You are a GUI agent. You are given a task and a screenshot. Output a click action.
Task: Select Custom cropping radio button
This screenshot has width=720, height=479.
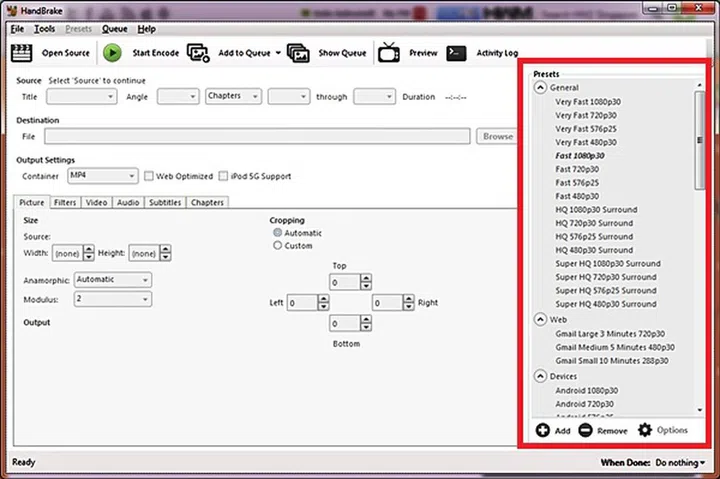[x=277, y=246]
